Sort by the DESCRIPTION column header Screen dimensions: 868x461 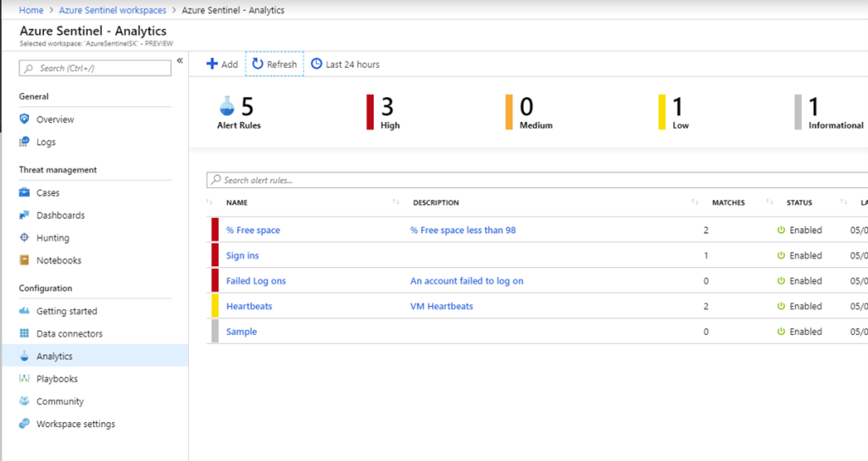coord(436,203)
